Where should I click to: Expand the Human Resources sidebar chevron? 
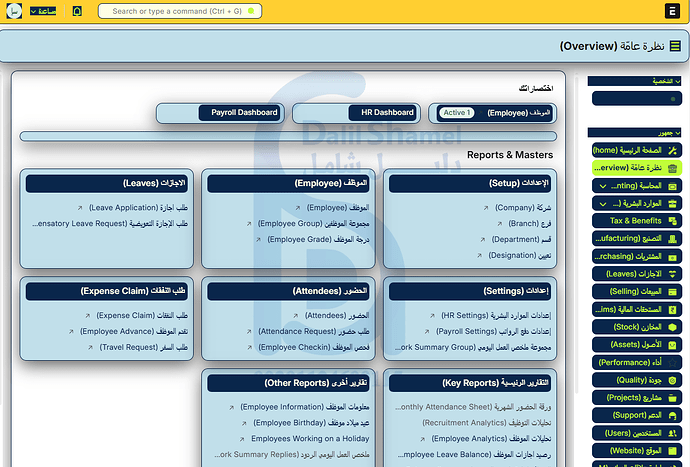coord(603,204)
